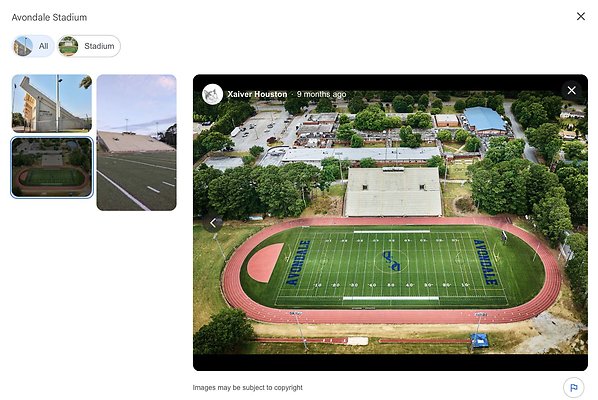Close the Avondale Stadium photo gallery
The width and height of the screenshot is (598, 400).
(580, 16)
